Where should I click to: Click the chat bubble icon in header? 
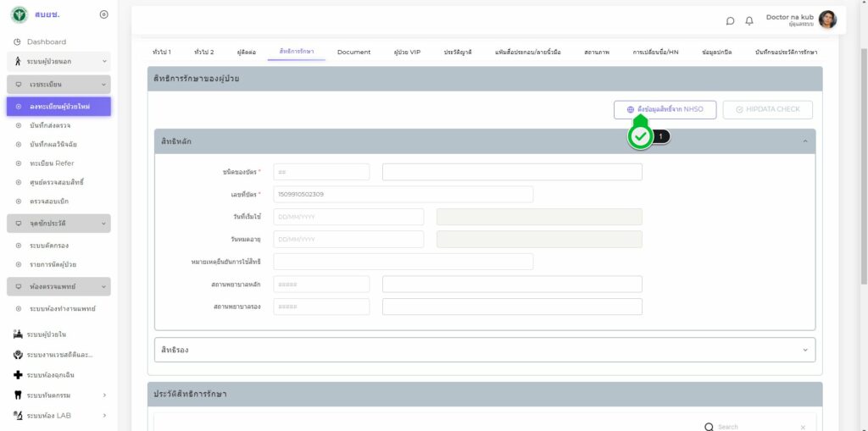tap(730, 20)
